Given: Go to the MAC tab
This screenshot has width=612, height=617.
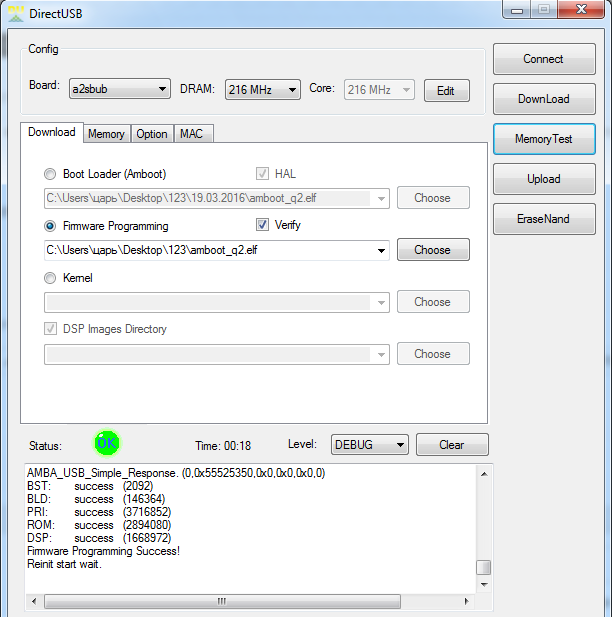Looking at the screenshot, I should pyautogui.click(x=191, y=134).
